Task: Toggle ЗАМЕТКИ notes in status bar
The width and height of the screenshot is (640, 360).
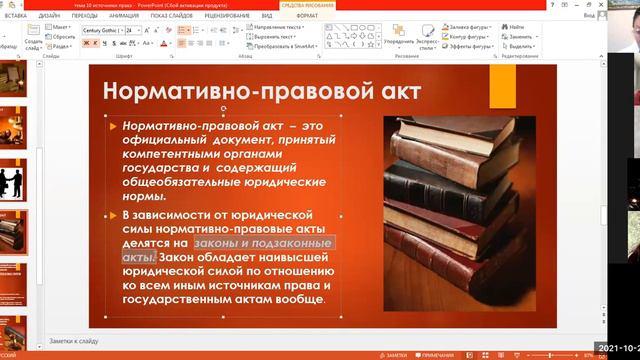Action: point(393,356)
